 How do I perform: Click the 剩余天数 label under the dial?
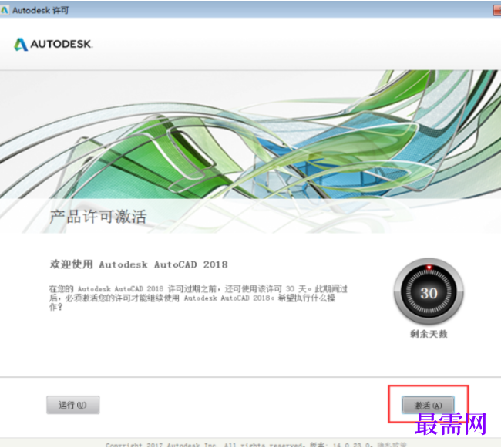(429, 334)
